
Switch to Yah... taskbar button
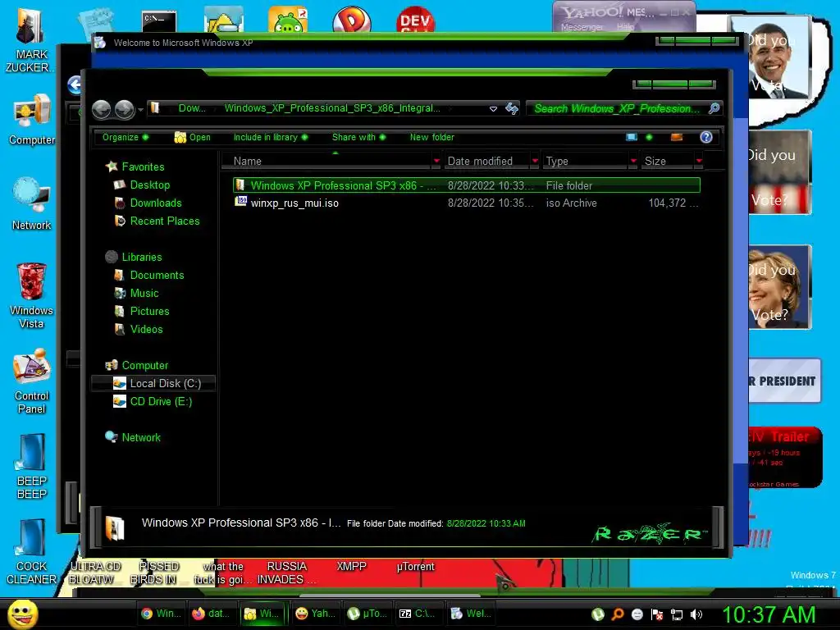tap(316, 614)
